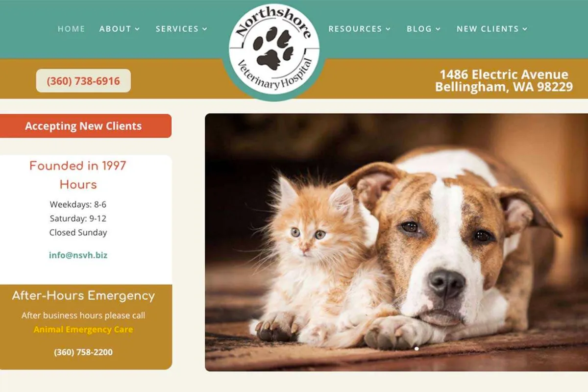Expand the NEW CLIENTS dropdown chevron

click(525, 29)
